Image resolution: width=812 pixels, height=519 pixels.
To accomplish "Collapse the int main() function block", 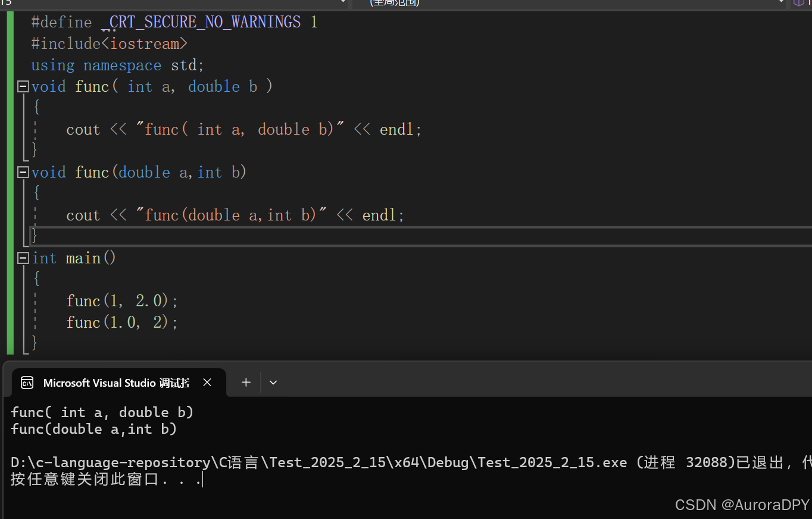I will [x=23, y=259].
